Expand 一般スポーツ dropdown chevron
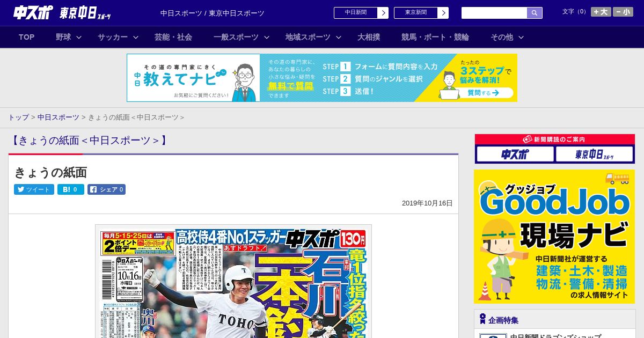This screenshot has width=644, height=338. tap(266, 37)
